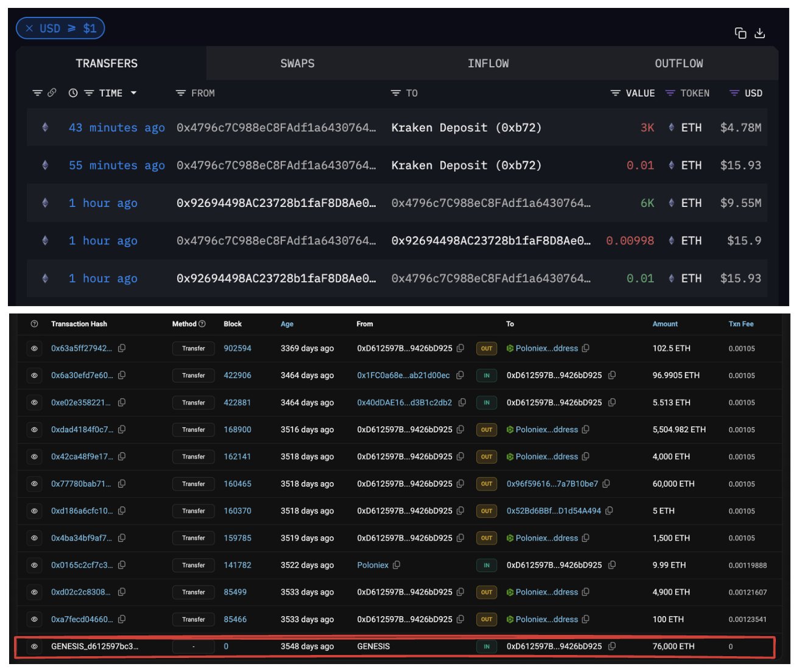799x672 pixels.
Task: Open block 422906 link
Action: pyautogui.click(x=237, y=376)
